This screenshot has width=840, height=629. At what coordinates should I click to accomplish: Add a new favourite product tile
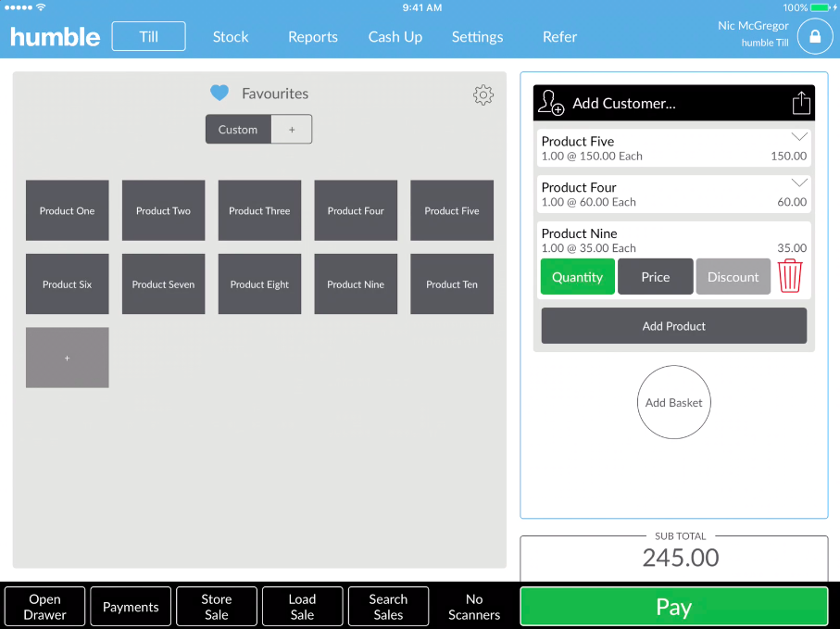coord(67,358)
